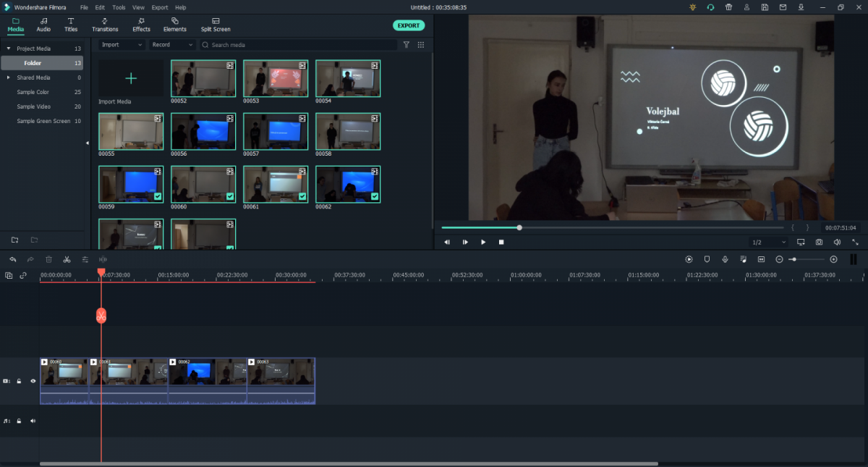This screenshot has width=868, height=467.
Task: Select the 00053 media thumbnail
Action: [275, 78]
